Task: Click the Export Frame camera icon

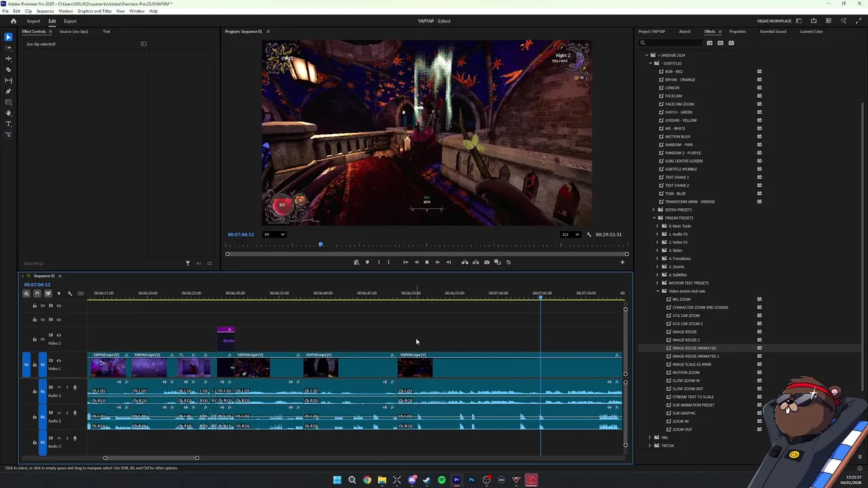Action: pyautogui.click(x=486, y=262)
